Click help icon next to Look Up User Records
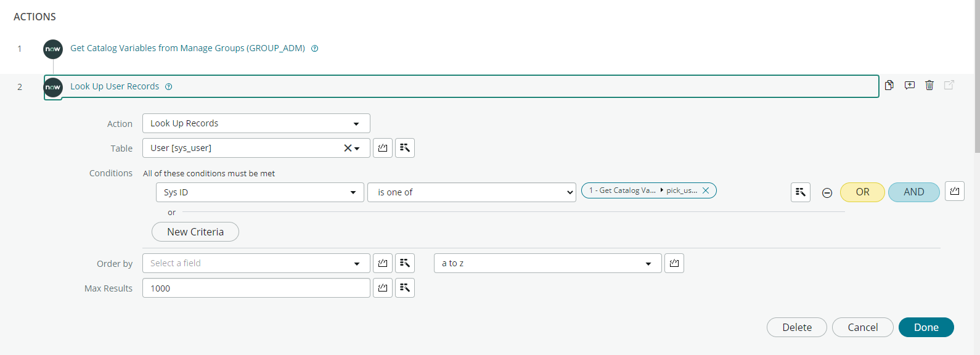 [169, 86]
